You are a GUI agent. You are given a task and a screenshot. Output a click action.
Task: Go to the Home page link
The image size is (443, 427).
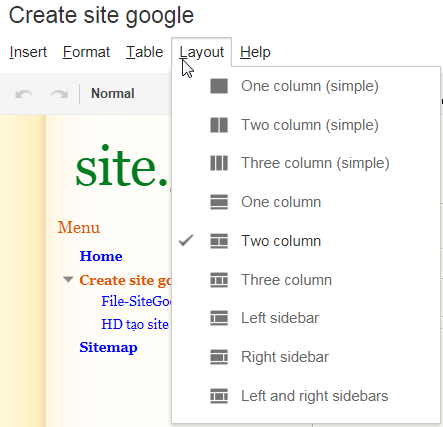[101, 256]
